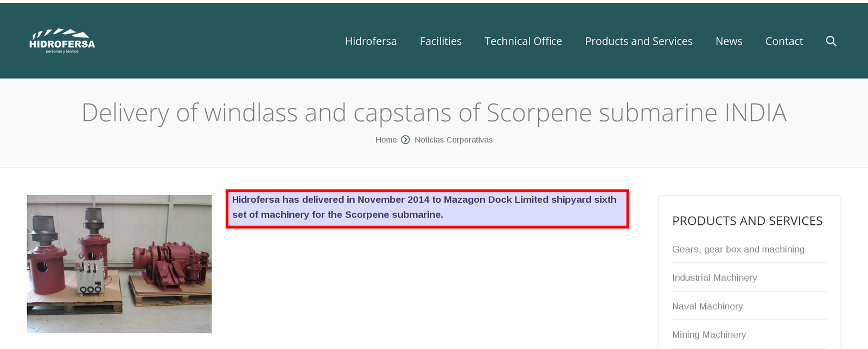Open the Hidrofersa menu item
Image resolution: width=868 pixels, height=349 pixels.
click(371, 41)
